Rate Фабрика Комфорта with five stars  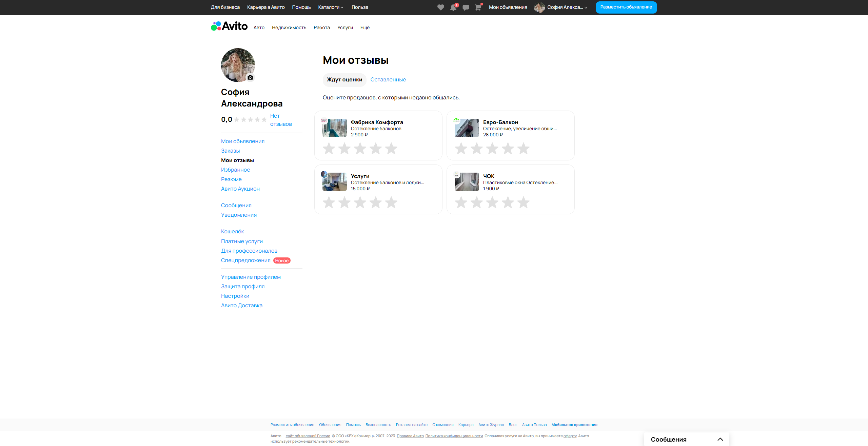391,149
